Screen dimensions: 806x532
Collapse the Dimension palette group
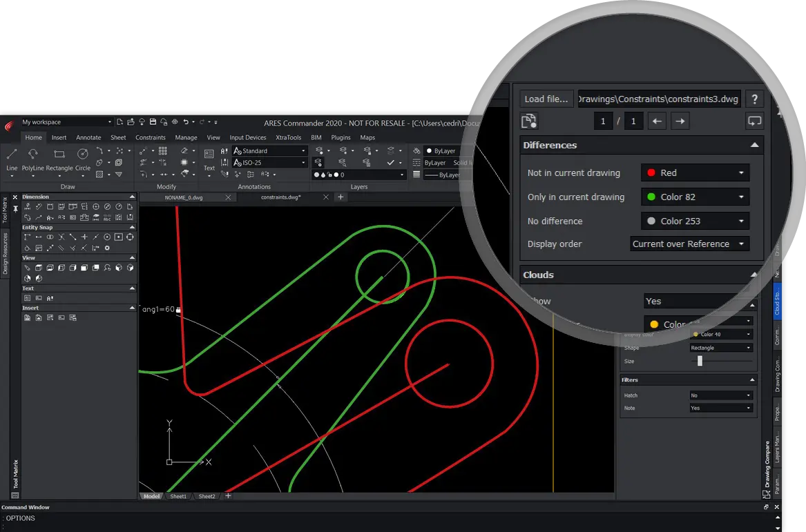coord(132,197)
